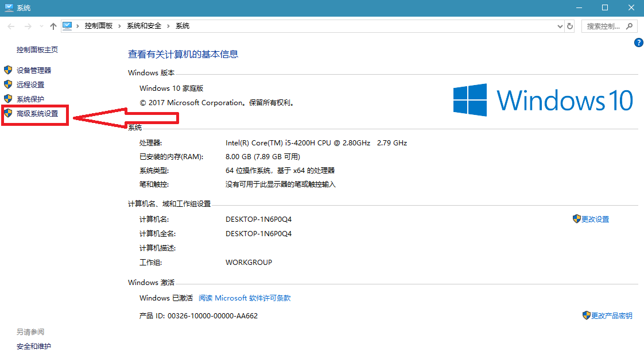
Task: Go back using the back arrow
Action: 11,26
